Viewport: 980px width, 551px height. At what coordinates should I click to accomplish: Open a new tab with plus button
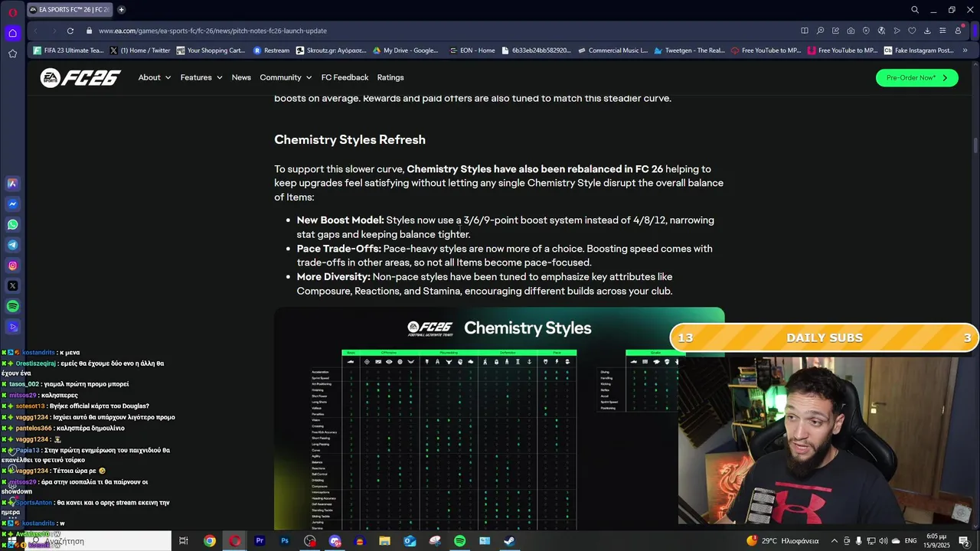click(121, 10)
